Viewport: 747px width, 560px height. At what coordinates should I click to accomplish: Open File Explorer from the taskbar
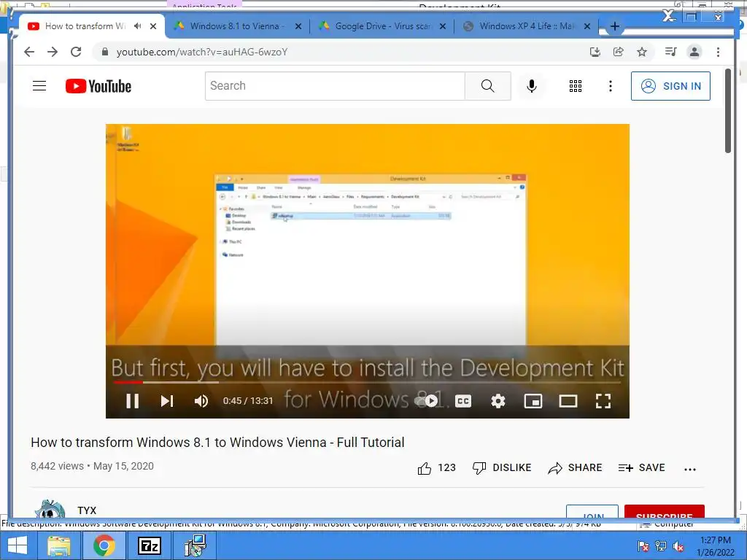point(58,545)
